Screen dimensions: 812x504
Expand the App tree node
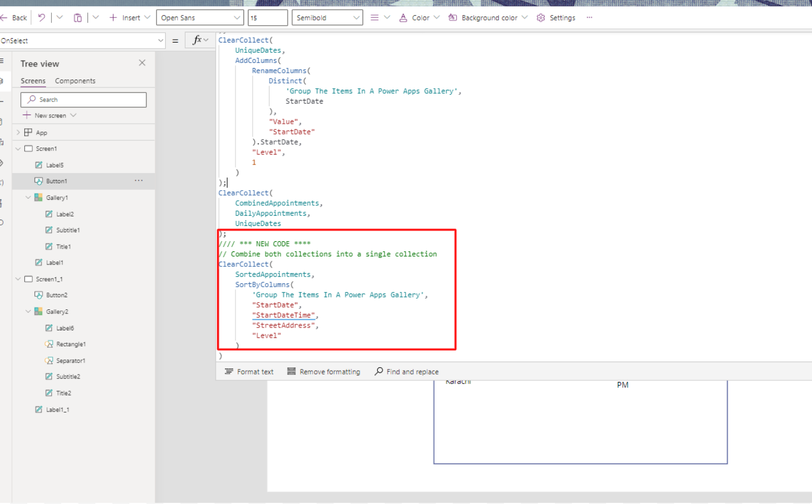pyautogui.click(x=18, y=132)
